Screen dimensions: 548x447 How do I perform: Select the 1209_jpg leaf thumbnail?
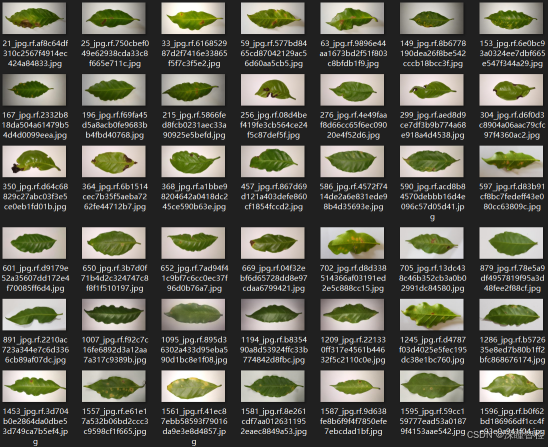point(352,315)
